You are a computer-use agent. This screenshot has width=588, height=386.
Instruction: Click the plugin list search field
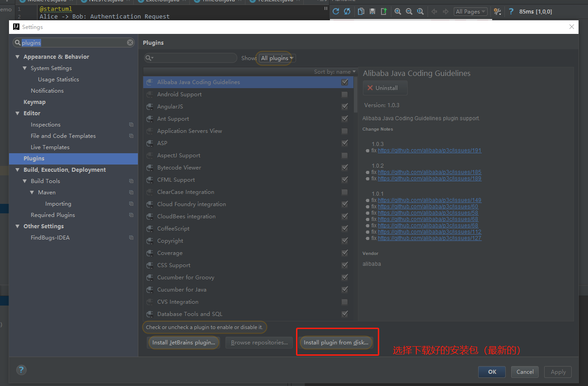(191, 58)
